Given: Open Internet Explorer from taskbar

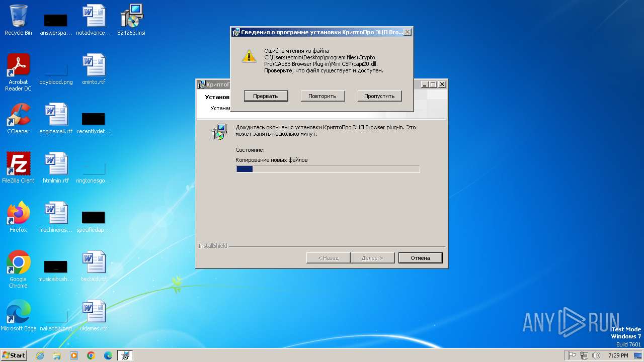Looking at the screenshot, I should tap(40, 355).
